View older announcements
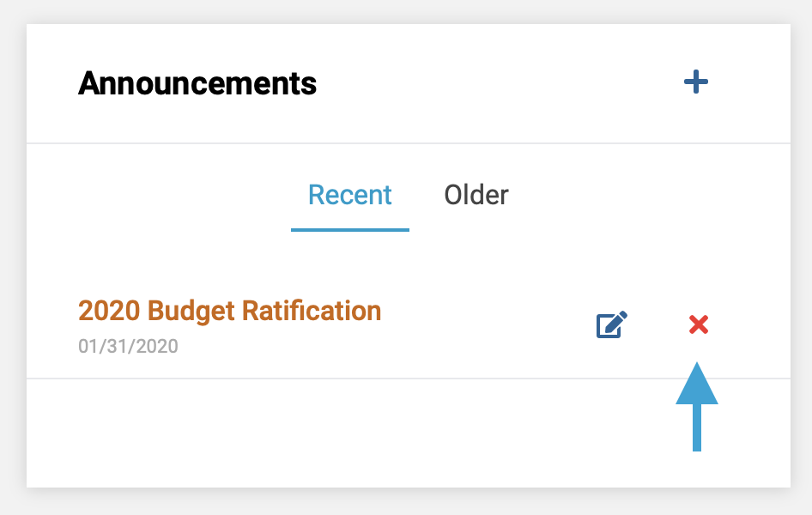Screen dimensions: 812x515 [x=476, y=195]
